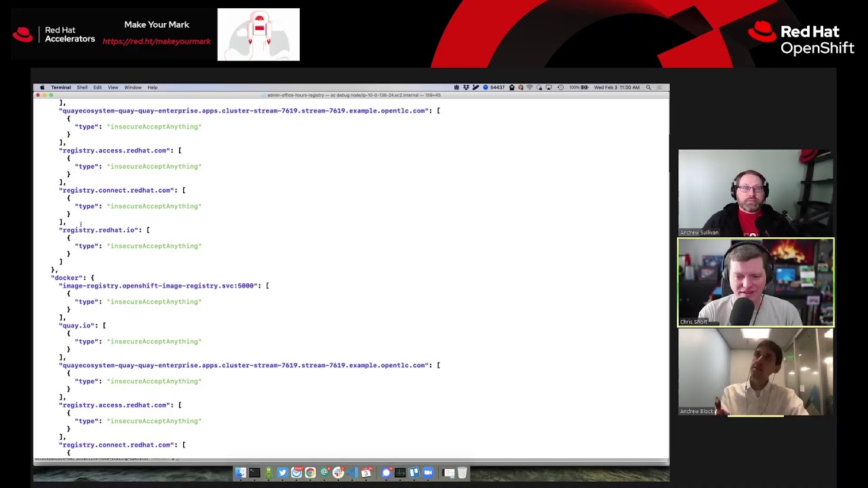The width and height of the screenshot is (868, 488).
Task: Open the Edit menu
Action: point(98,87)
